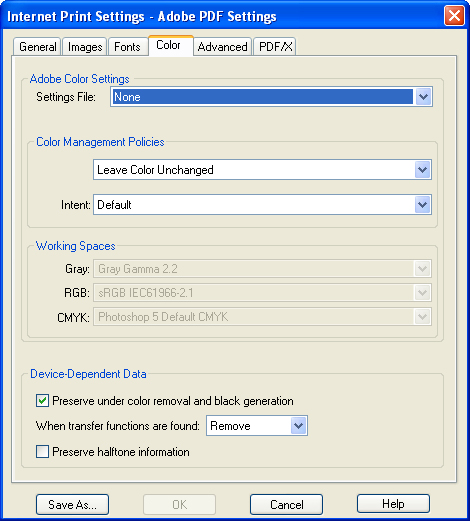The width and height of the screenshot is (470, 521).
Task: Open the transfer functions Remove dropdown arrow
Action: [298, 426]
